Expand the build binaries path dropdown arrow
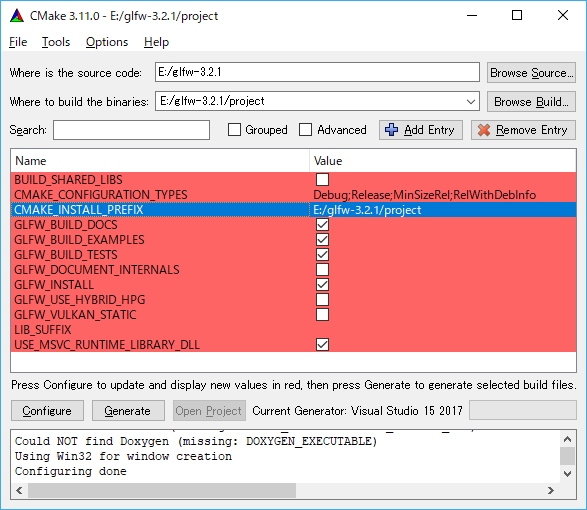 471,101
